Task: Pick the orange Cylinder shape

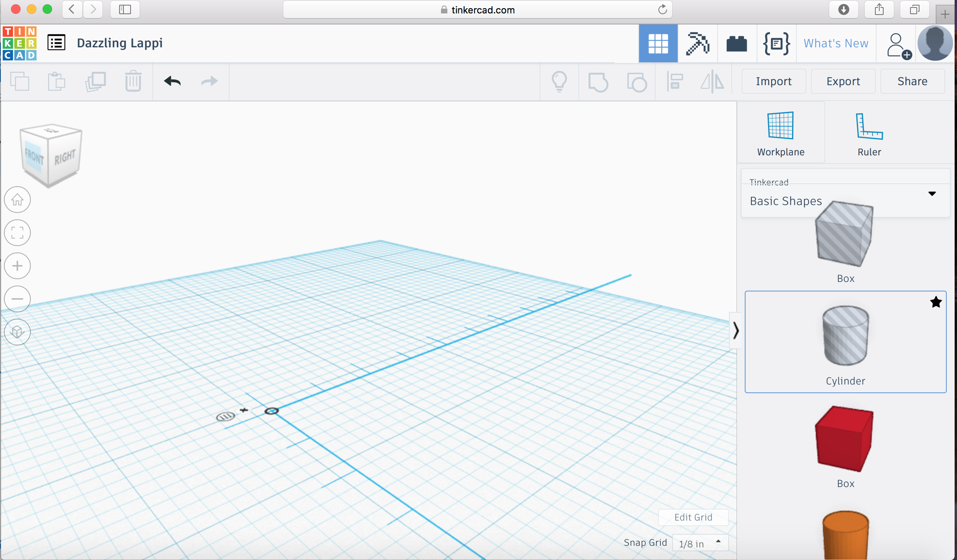Action: 845,535
